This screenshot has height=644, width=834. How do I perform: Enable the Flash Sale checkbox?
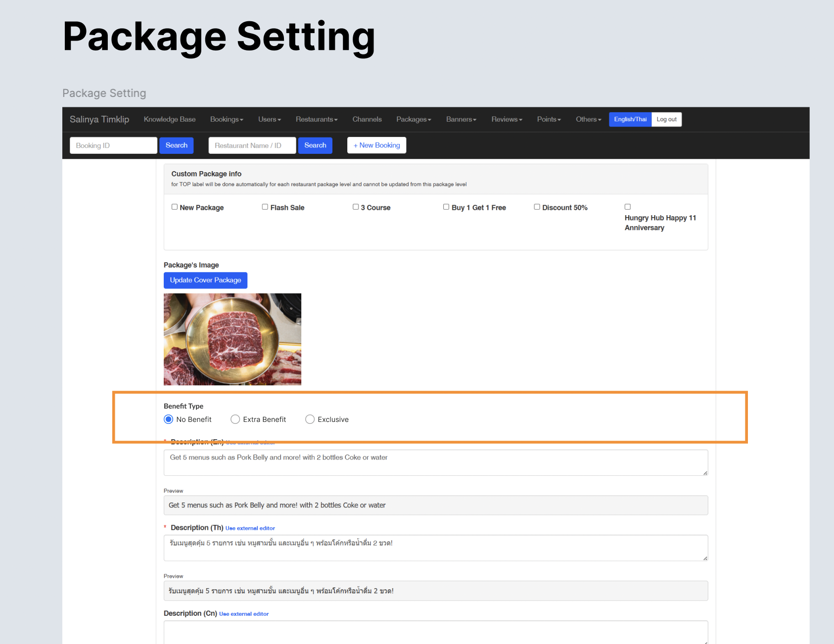[265, 207]
